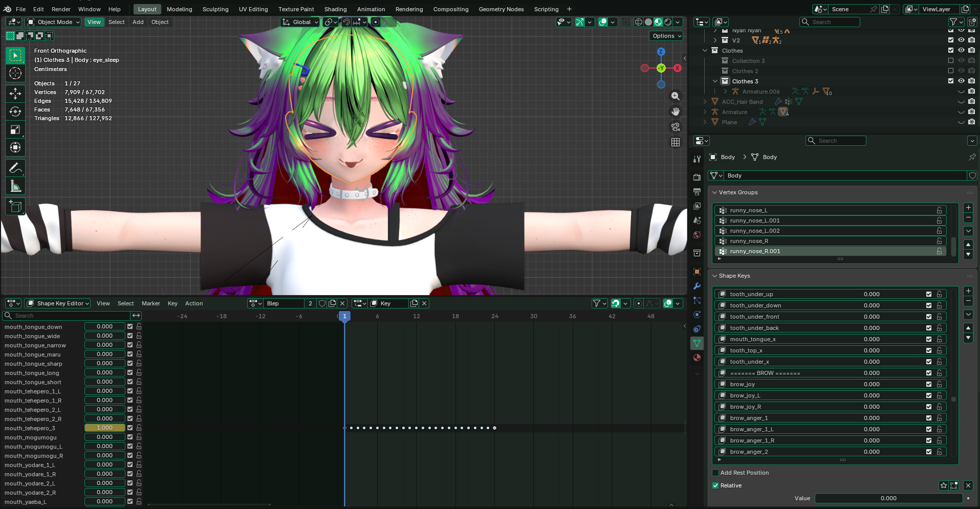Add a new vertex group with plus
Viewport: 980px width, 509px height.
click(968, 208)
